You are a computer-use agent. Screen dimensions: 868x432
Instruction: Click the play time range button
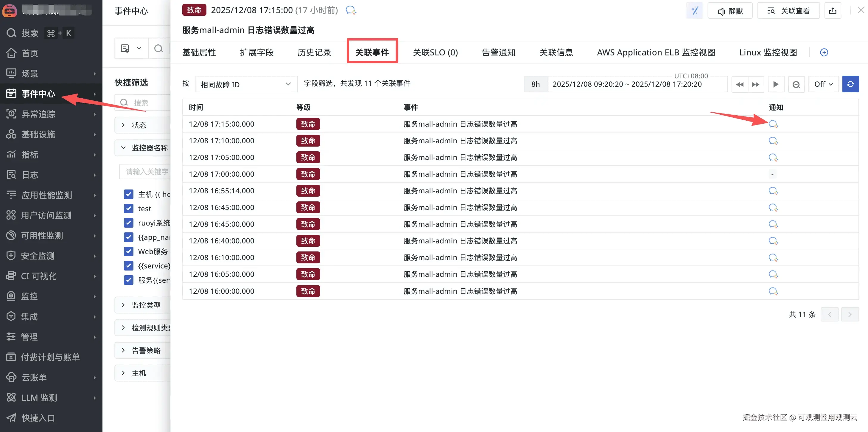pyautogui.click(x=776, y=84)
